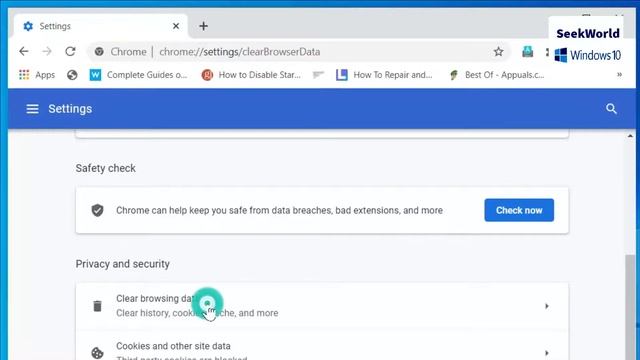Click the forward navigation arrow

pos(47,51)
